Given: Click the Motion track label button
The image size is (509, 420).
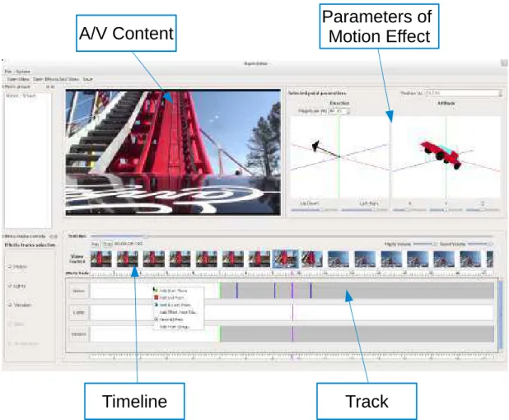Looking at the screenshot, I should 79,291.
